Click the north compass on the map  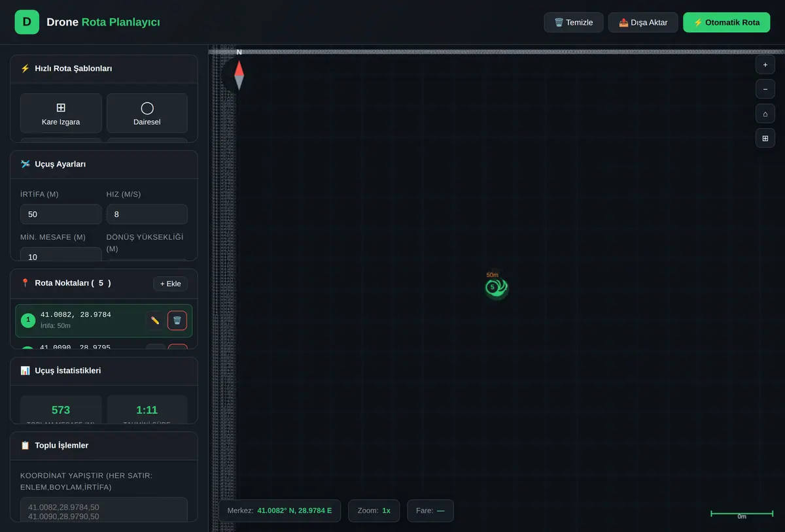[x=239, y=75]
